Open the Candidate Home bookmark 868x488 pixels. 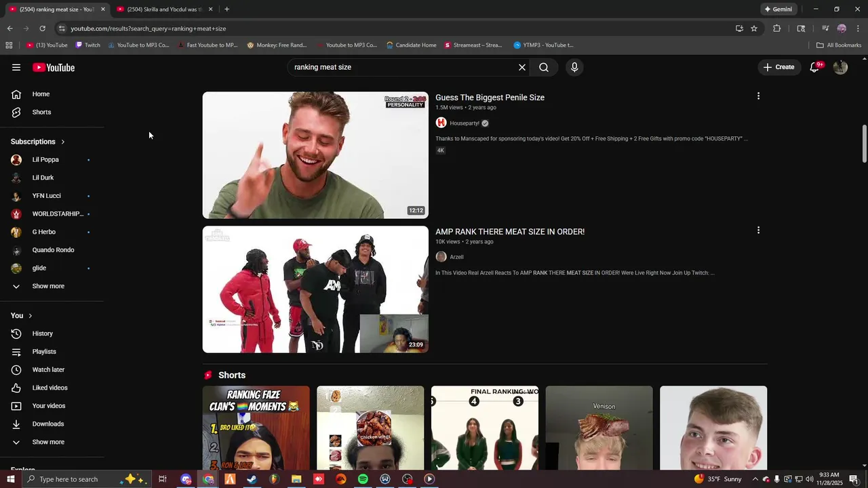pyautogui.click(x=412, y=45)
